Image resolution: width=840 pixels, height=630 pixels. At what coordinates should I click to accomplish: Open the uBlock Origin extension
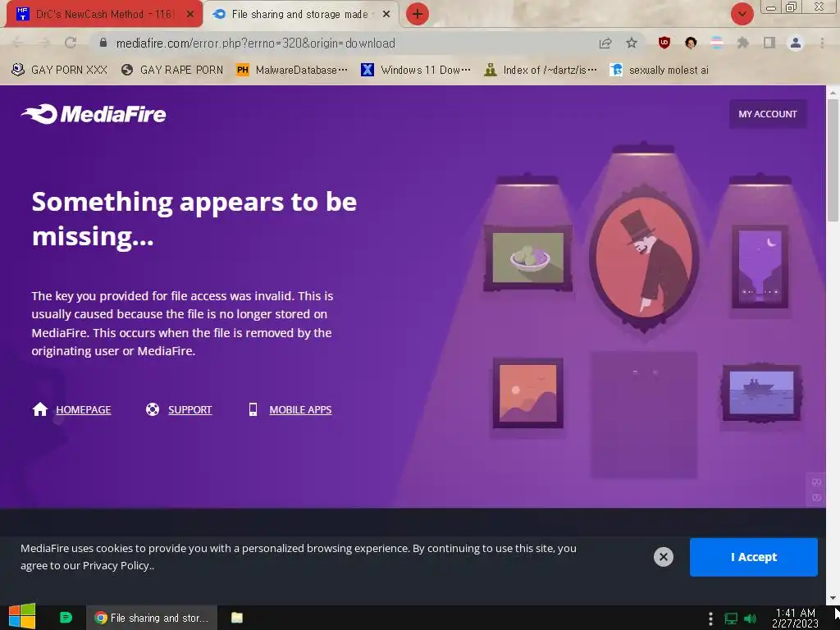(664, 43)
